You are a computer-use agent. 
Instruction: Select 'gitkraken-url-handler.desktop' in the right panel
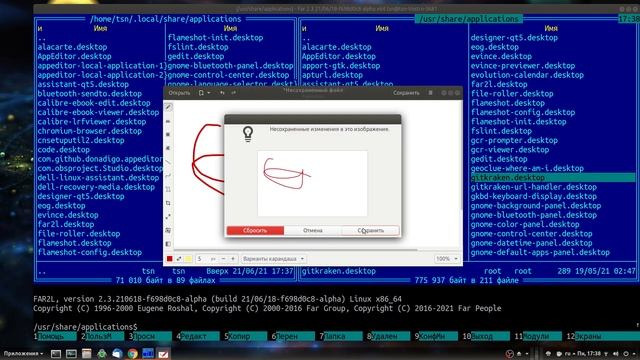point(533,187)
